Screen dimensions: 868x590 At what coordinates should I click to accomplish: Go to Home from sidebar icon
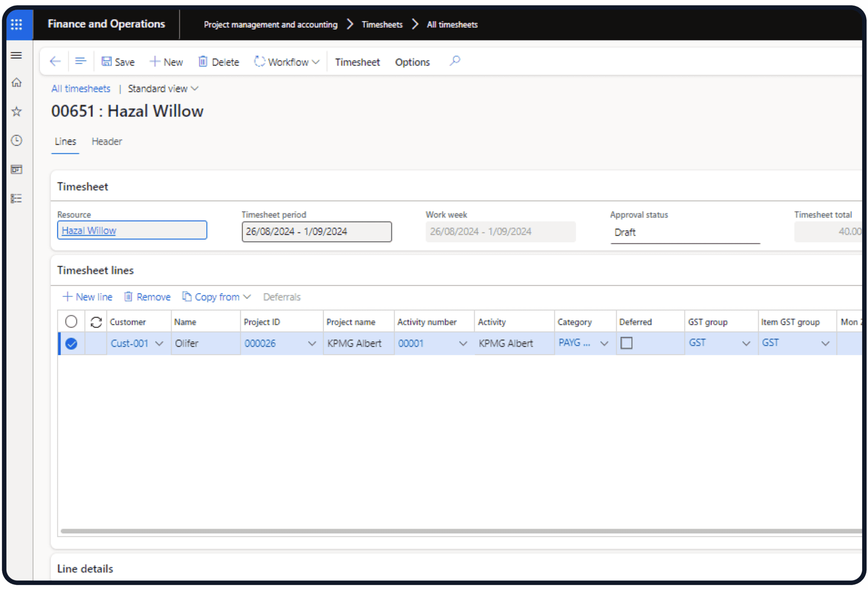click(17, 83)
